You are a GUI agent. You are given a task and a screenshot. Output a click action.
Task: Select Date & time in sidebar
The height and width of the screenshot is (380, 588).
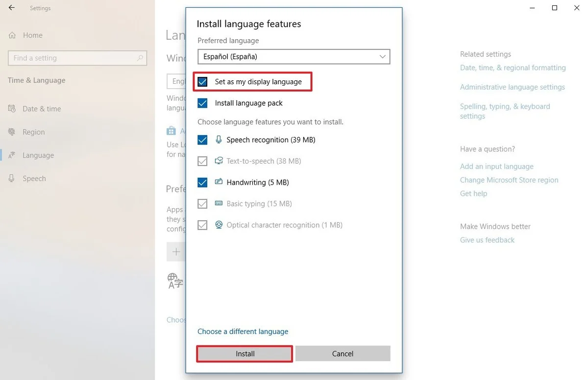point(42,109)
